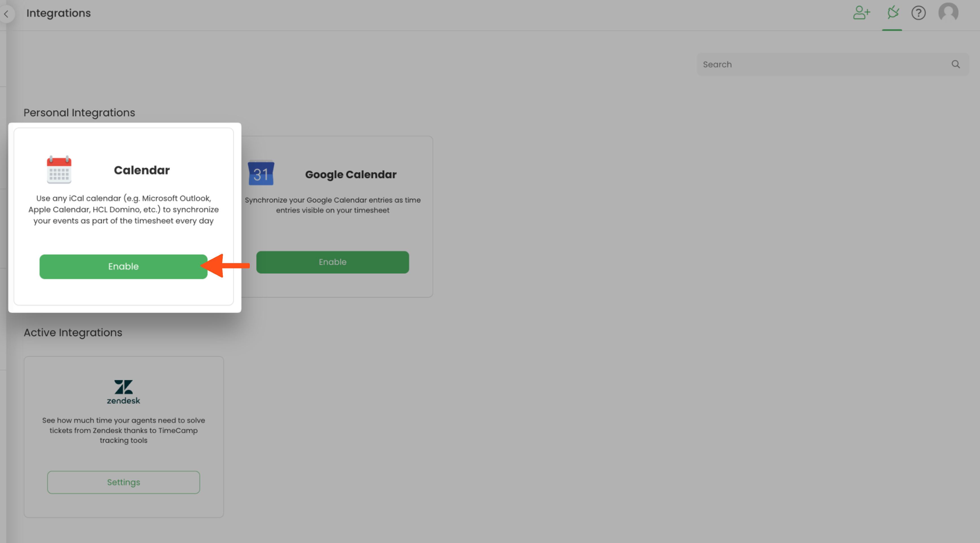
Task: Click the Integrations page title
Action: pos(59,13)
